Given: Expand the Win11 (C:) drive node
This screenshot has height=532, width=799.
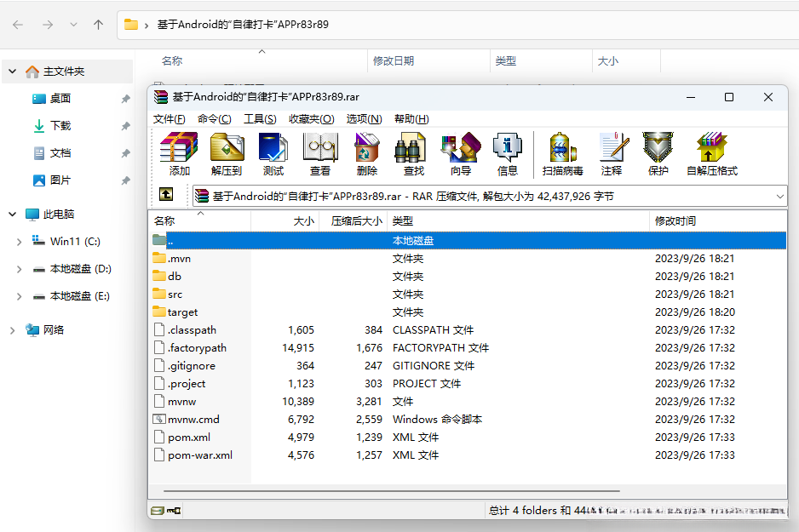Looking at the screenshot, I should tap(19, 242).
